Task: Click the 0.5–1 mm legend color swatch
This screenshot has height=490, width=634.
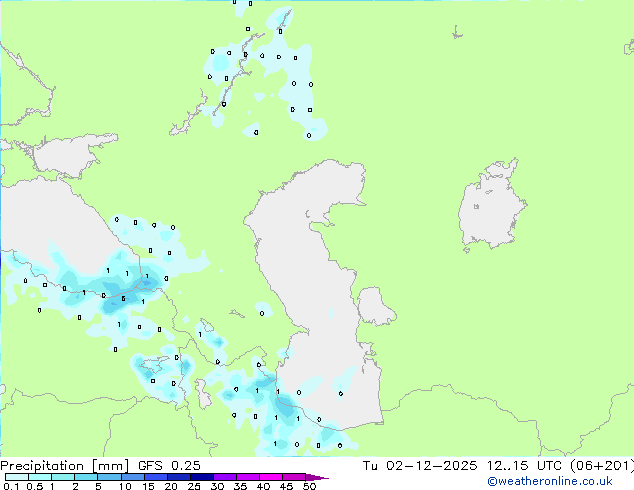Action: tap(40, 477)
